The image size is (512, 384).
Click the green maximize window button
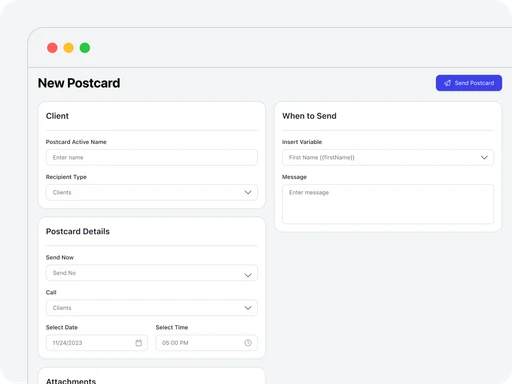click(x=85, y=48)
